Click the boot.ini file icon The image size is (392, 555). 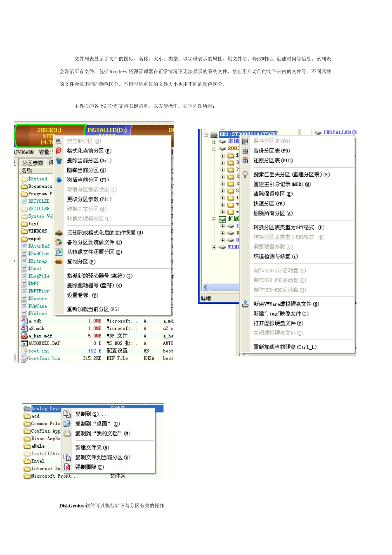click(24, 351)
